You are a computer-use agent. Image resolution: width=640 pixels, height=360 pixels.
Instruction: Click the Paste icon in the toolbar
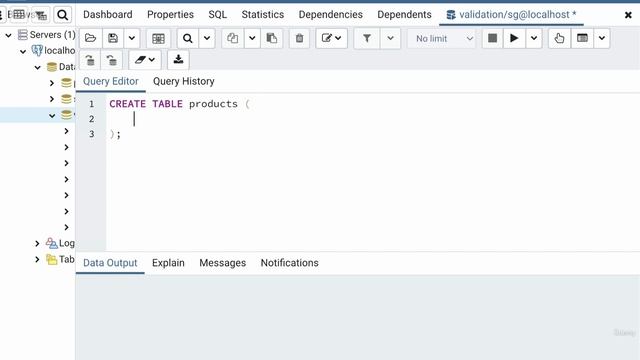point(271,38)
